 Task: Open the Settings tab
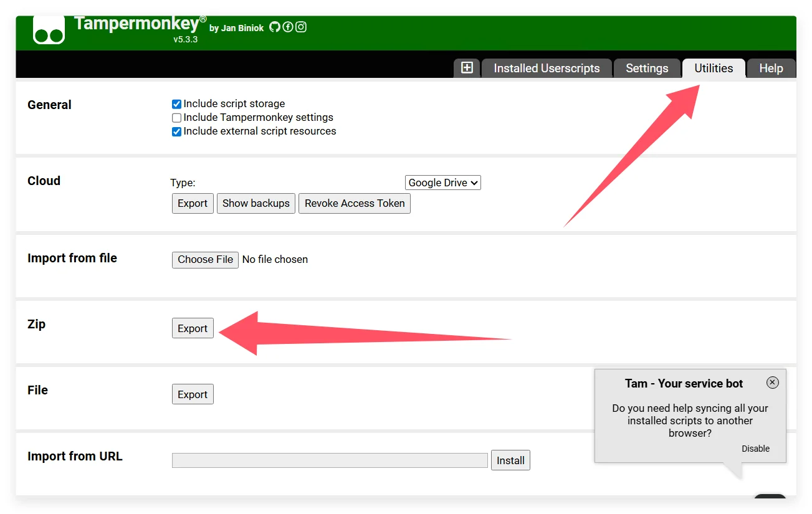[647, 69]
